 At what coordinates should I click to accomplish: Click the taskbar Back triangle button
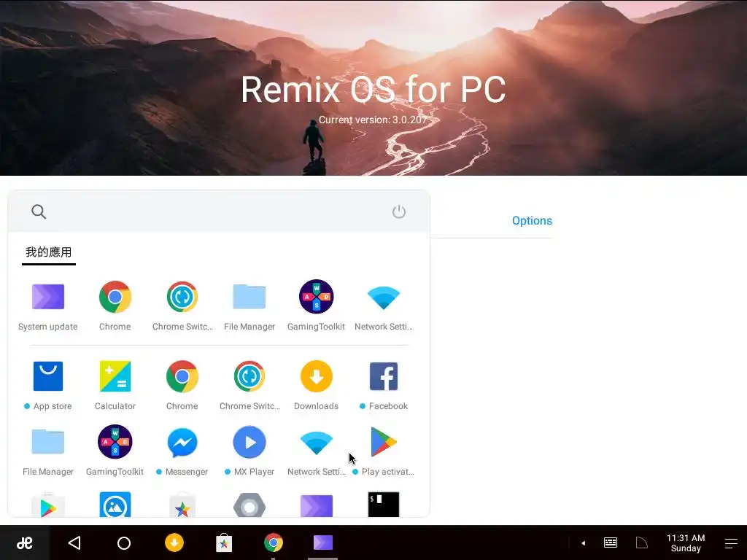pos(74,542)
